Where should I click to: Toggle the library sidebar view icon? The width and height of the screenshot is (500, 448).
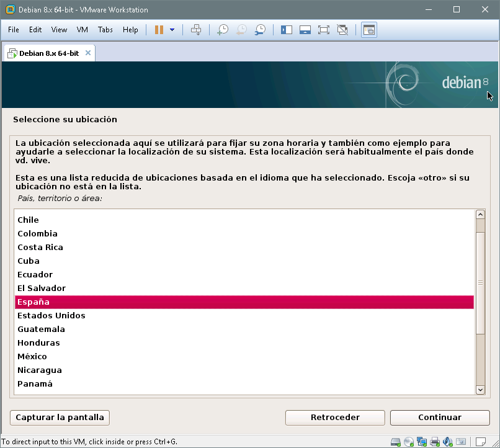(286, 30)
